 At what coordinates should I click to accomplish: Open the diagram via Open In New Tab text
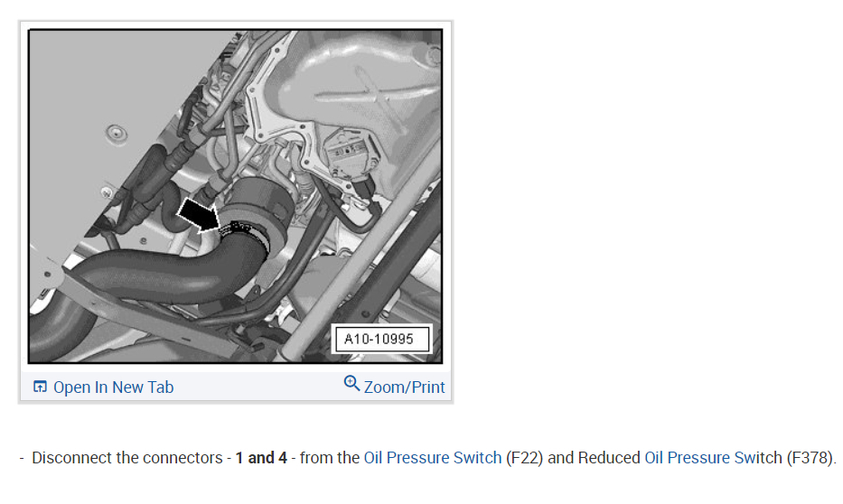pos(113,387)
